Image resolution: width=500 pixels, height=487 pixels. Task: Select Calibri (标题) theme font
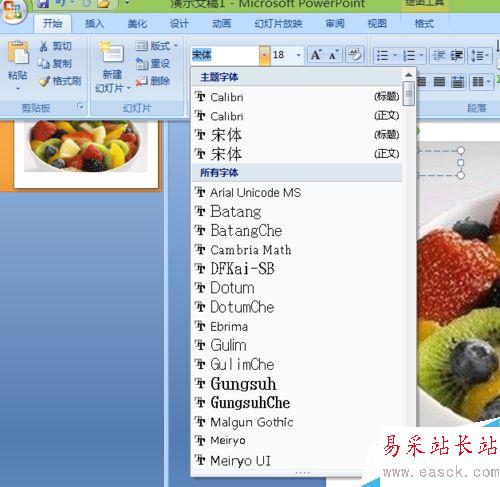(297, 97)
